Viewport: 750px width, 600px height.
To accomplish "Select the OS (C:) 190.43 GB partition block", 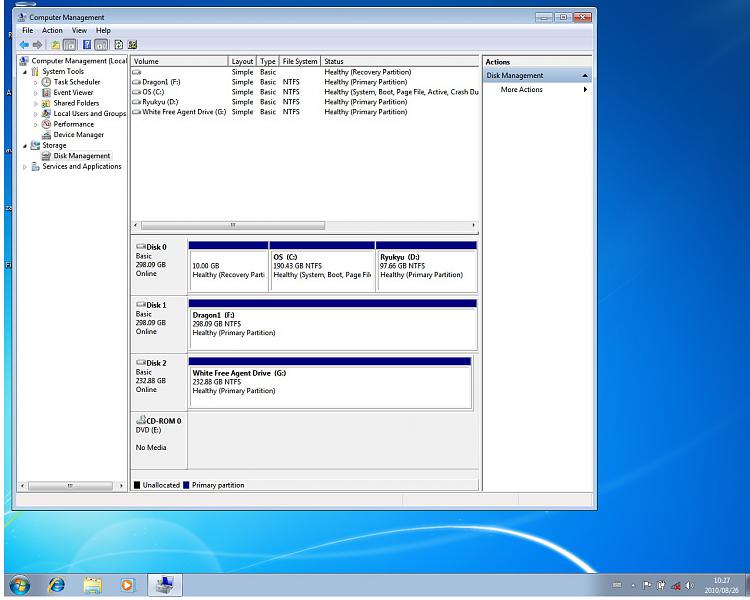I will pos(322,267).
